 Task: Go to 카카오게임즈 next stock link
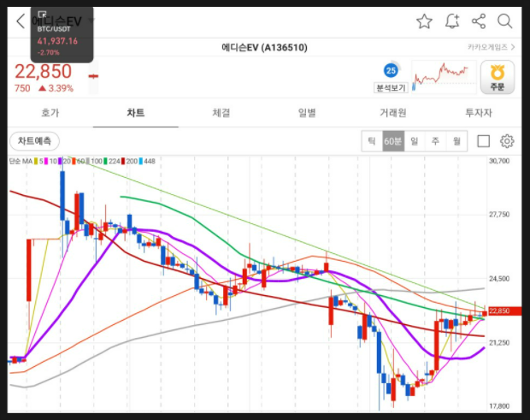[x=492, y=47]
